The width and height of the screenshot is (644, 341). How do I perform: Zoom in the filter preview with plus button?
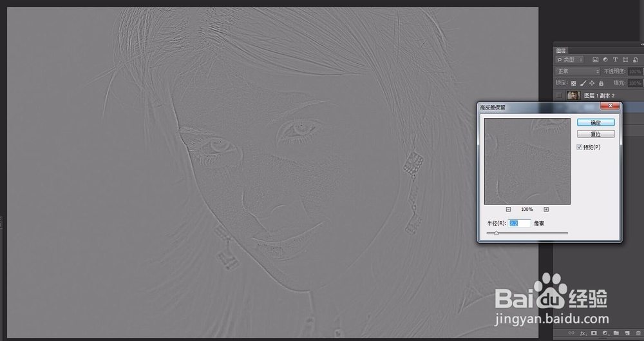coord(546,209)
